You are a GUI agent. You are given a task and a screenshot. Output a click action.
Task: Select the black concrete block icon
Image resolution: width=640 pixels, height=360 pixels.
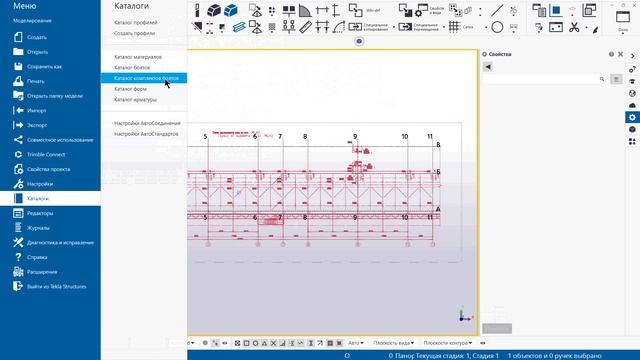click(x=214, y=10)
